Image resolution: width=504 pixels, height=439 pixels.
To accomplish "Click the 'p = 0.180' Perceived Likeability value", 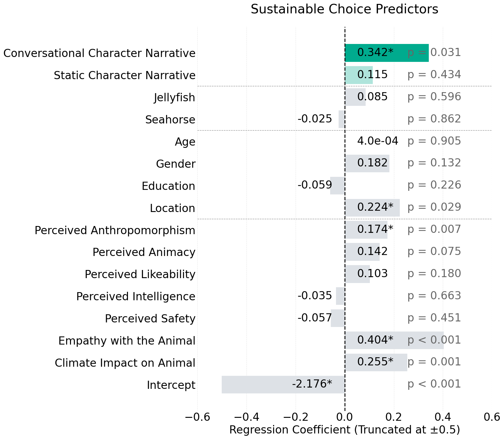I will click(x=434, y=274).
